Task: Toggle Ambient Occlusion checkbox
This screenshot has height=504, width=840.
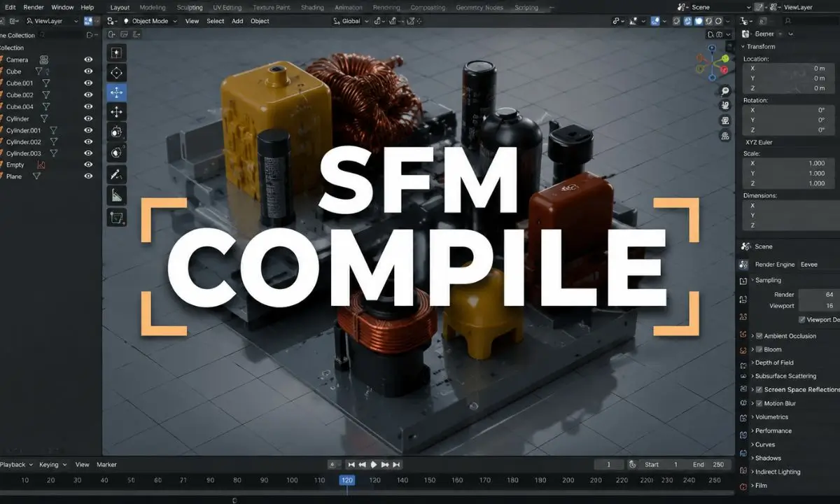Action: pyautogui.click(x=759, y=336)
